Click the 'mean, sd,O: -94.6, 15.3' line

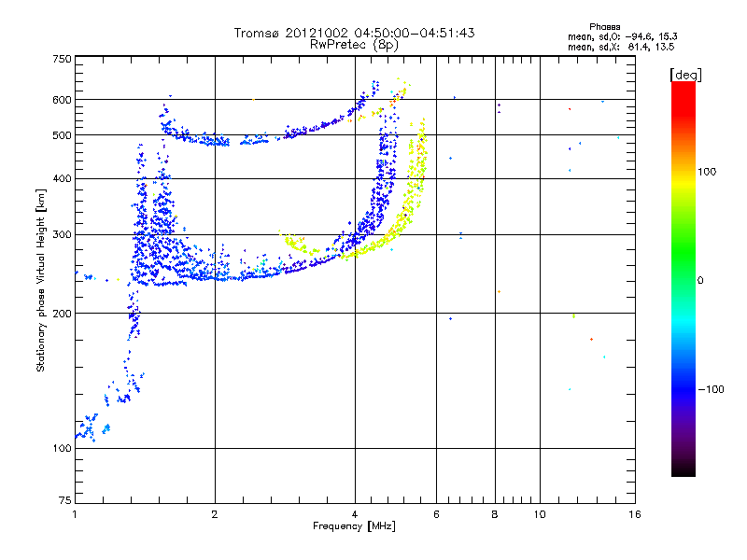tap(623, 36)
